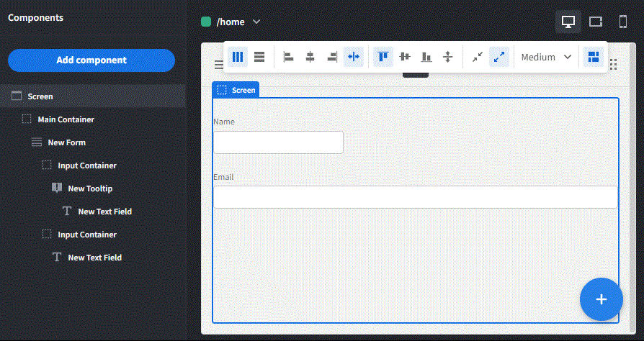Select Screen in component tree
The width and height of the screenshot is (644, 341).
pos(93,96)
